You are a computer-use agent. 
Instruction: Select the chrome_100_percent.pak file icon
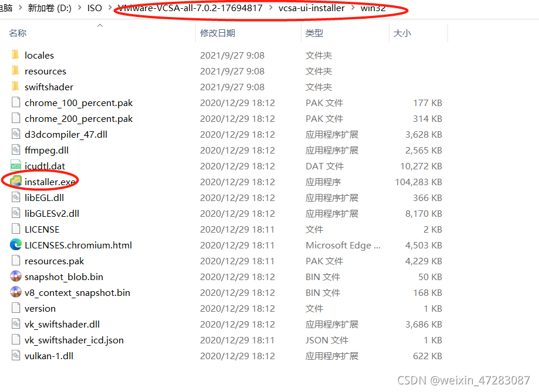tap(16, 103)
